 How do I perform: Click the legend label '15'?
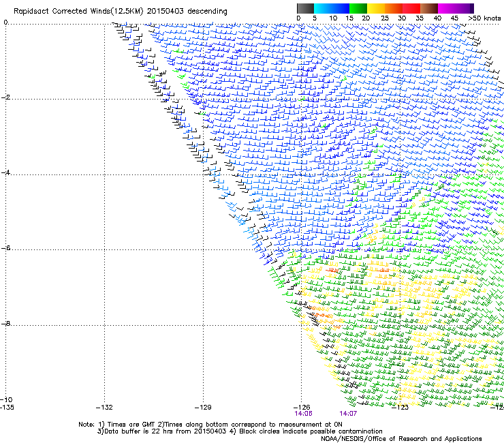point(349,18)
